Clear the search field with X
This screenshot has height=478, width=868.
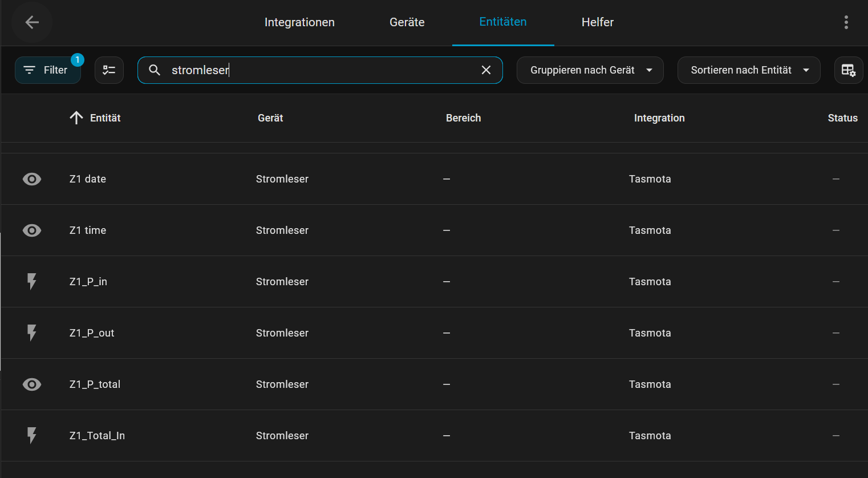[x=486, y=70]
